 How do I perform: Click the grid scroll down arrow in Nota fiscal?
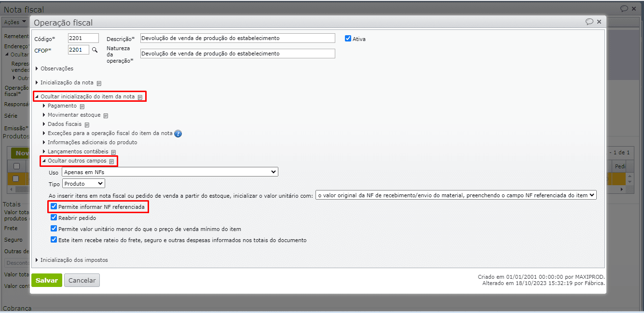(630, 182)
